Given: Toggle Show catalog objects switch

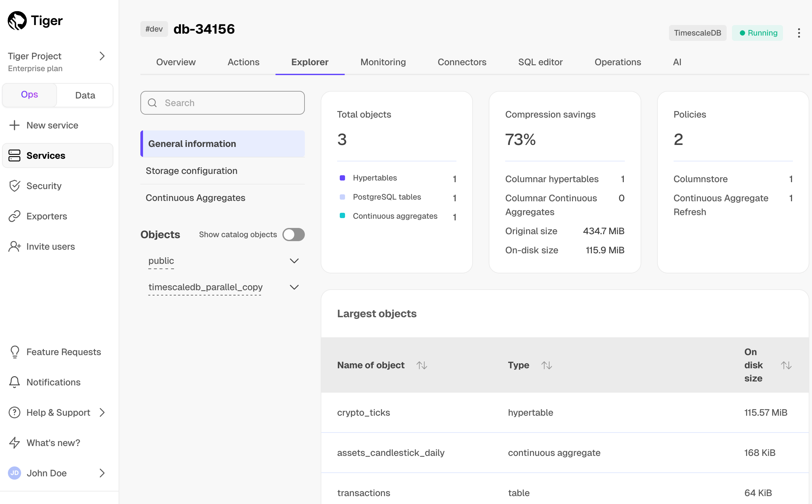Looking at the screenshot, I should click(293, 235).
